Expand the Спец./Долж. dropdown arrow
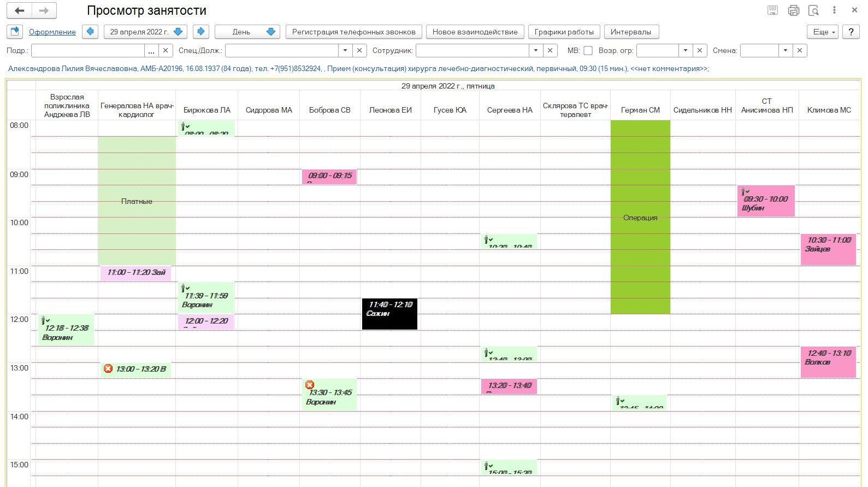 (x=345, y=51)
